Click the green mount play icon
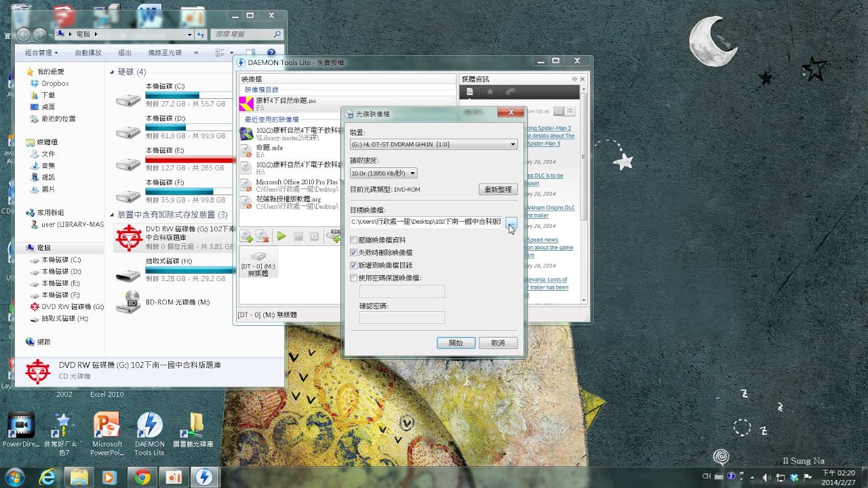 (281, 236)
